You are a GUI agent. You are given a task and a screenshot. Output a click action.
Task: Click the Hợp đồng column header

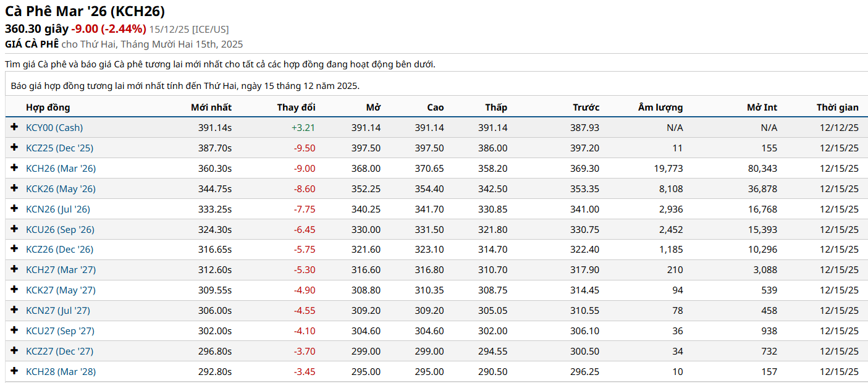tap(48, 107)
